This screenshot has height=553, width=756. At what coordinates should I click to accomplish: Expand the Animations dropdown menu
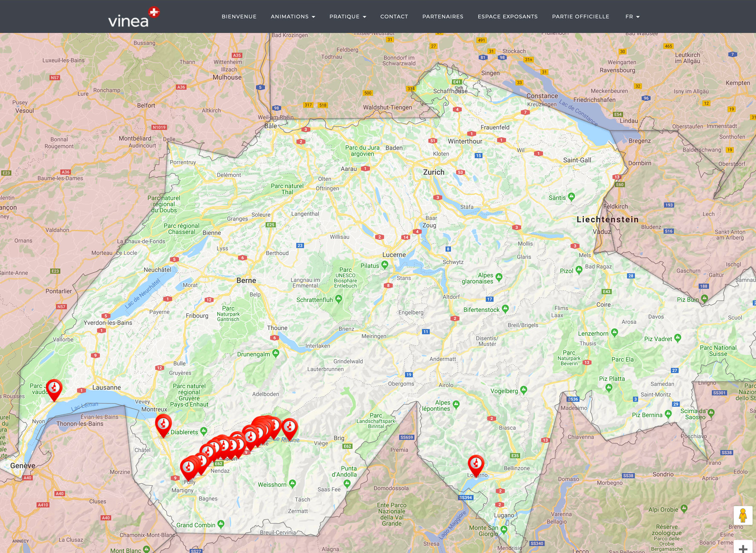coord(293,17)
